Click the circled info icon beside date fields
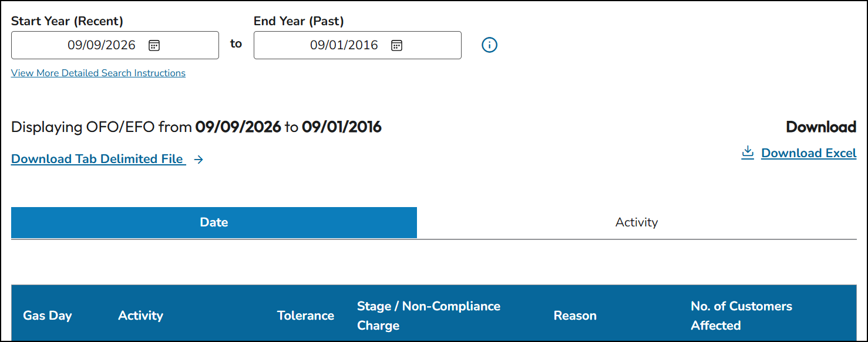 489,45
